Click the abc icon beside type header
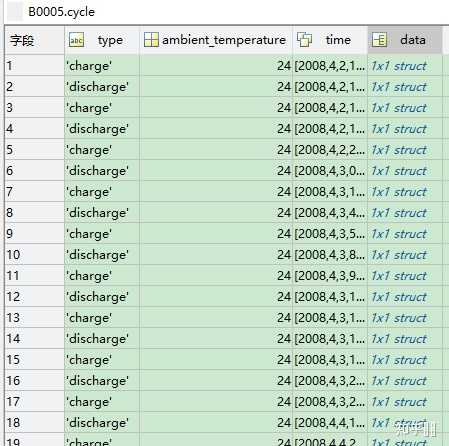The height and width of the screenshot is (446, 449). point(76,40)
